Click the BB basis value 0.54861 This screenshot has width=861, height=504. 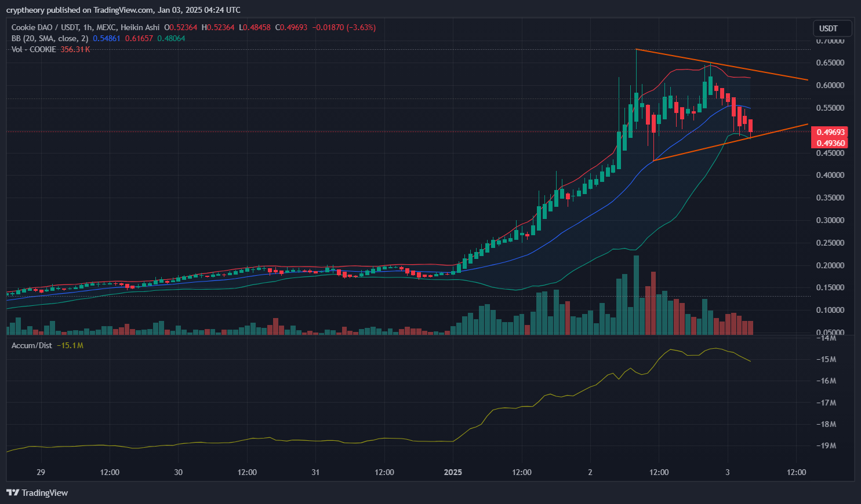(x=107, y=38)
